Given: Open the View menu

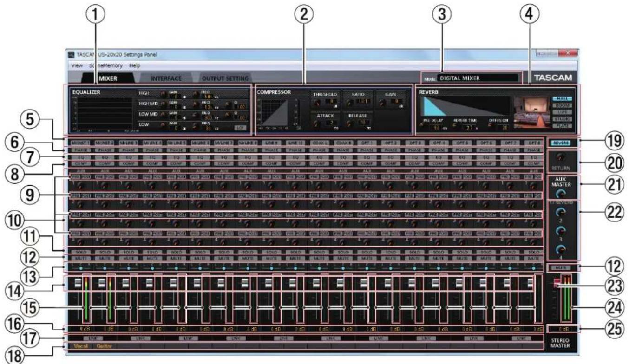Looking at the screenshot, I should 78,66.
